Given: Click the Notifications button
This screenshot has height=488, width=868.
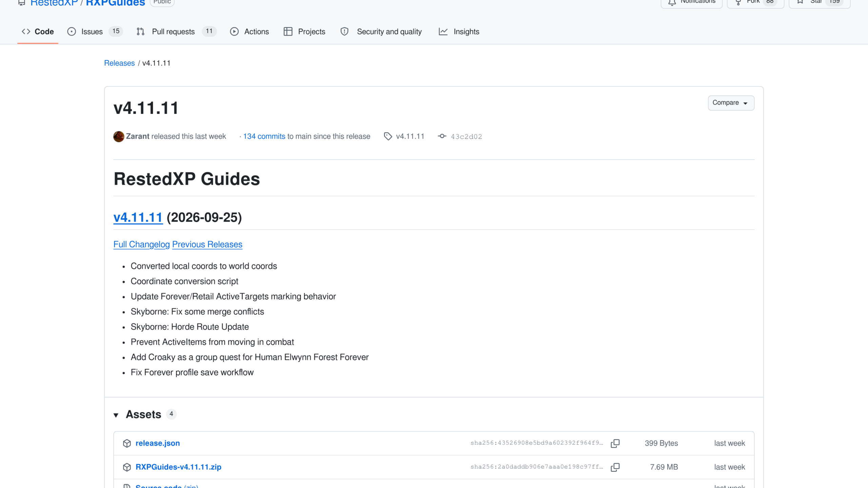Looking at the screenshot, I should coord(692,3).
